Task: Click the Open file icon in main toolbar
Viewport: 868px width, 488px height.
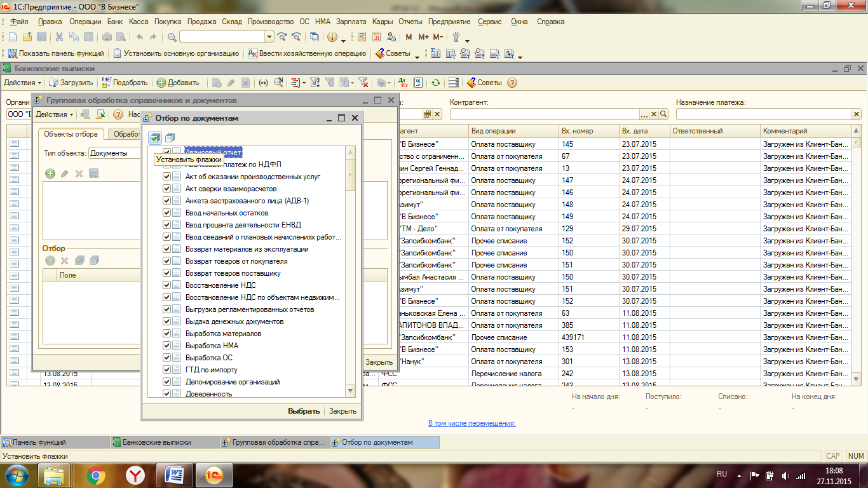Action: click(27, 37)
